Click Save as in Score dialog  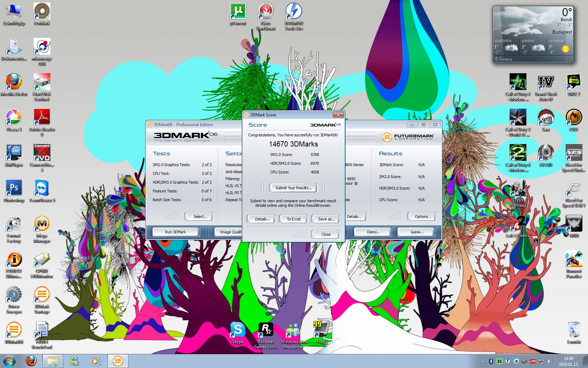click(x=326, y=219)
